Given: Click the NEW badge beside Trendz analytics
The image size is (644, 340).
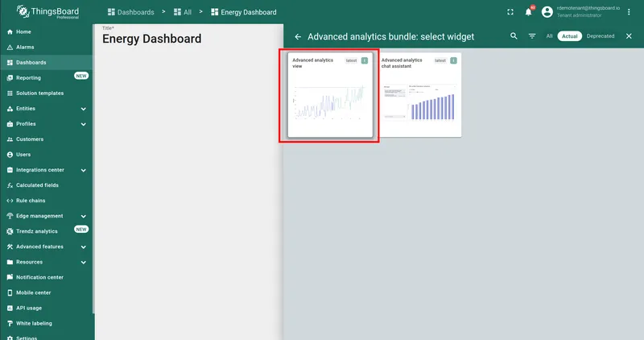Looking at the screenshot, I should click(x=81, y=230).
